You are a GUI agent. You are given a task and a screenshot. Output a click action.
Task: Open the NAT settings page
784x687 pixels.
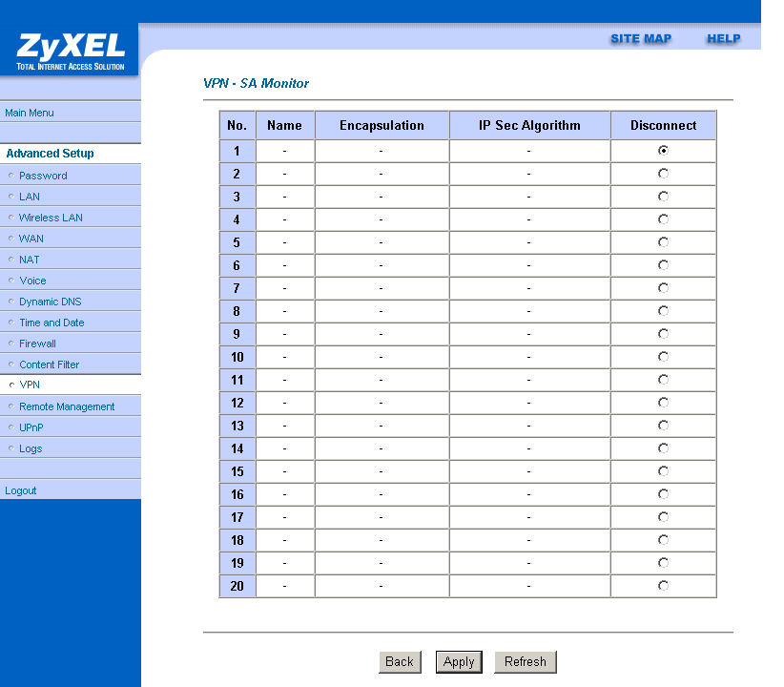point(29,260)
